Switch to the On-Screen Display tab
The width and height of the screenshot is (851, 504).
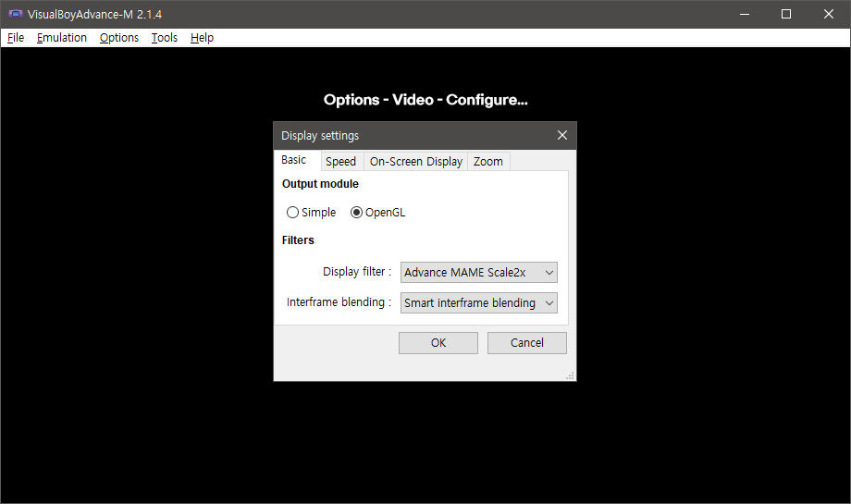coord(415,162)
